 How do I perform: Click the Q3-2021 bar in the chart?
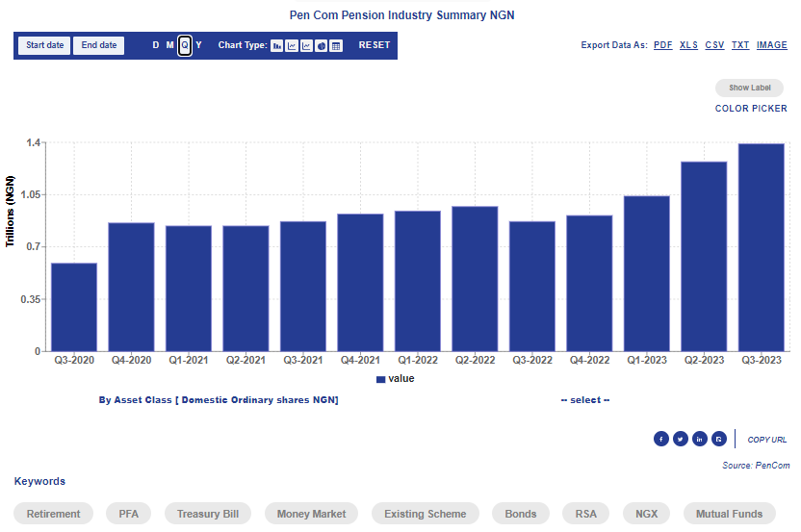[303, 287]
